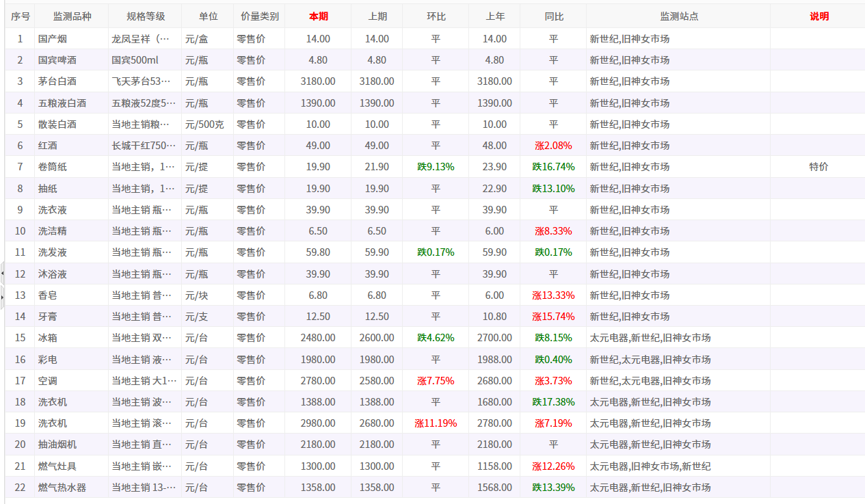
Task: Click 涨3.73% in the 空调 row
Action: coord(553,381)
